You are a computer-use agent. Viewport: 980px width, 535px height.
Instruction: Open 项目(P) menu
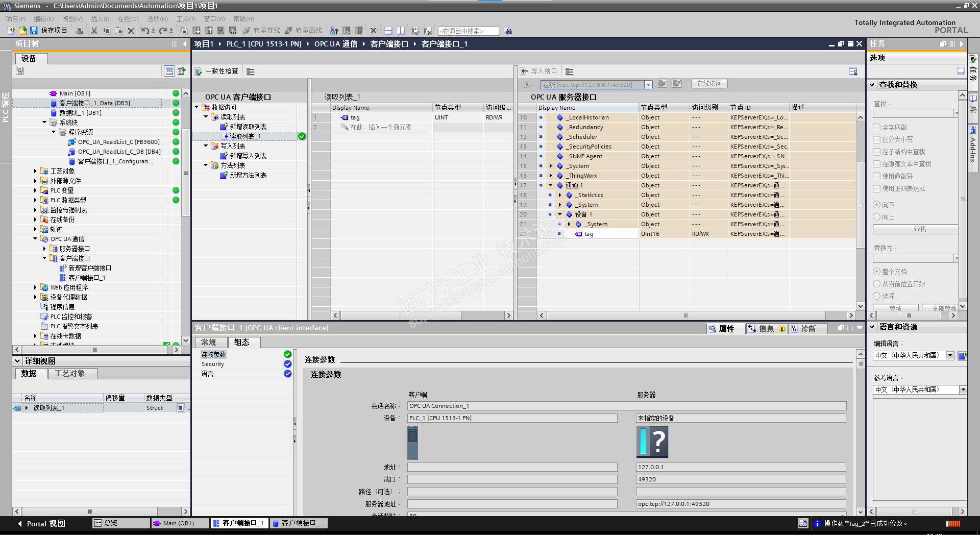tap(16, 19)
